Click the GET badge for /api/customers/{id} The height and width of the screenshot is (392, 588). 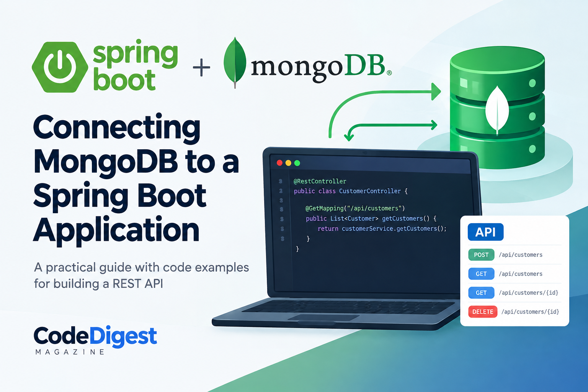tap(481, 293)
